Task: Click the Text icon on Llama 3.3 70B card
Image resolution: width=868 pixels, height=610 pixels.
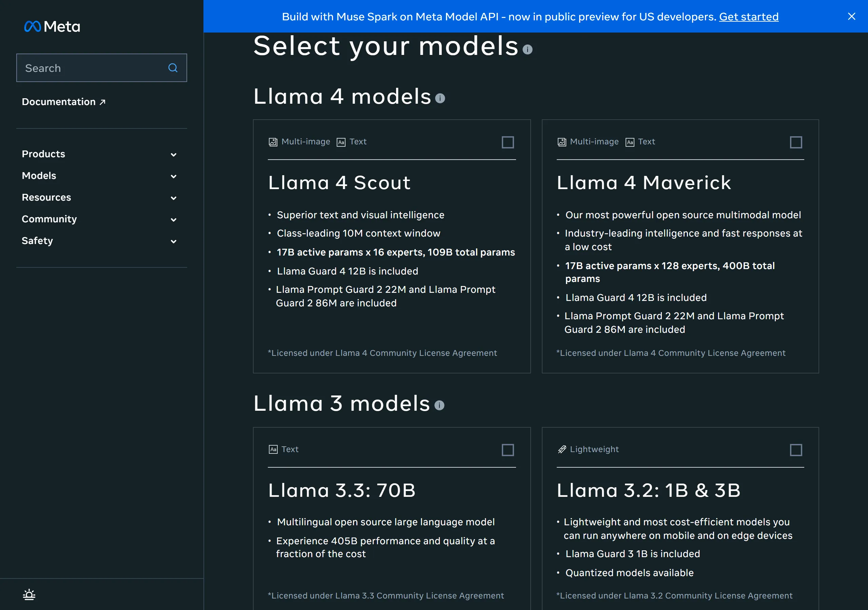Action: [x=273, y=449]
